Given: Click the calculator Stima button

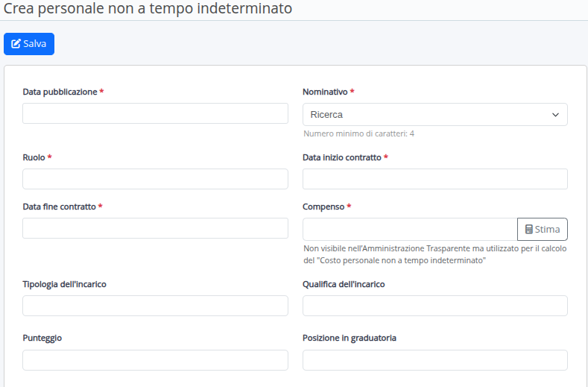Looking at the screenshot, I should click(542, 229).
